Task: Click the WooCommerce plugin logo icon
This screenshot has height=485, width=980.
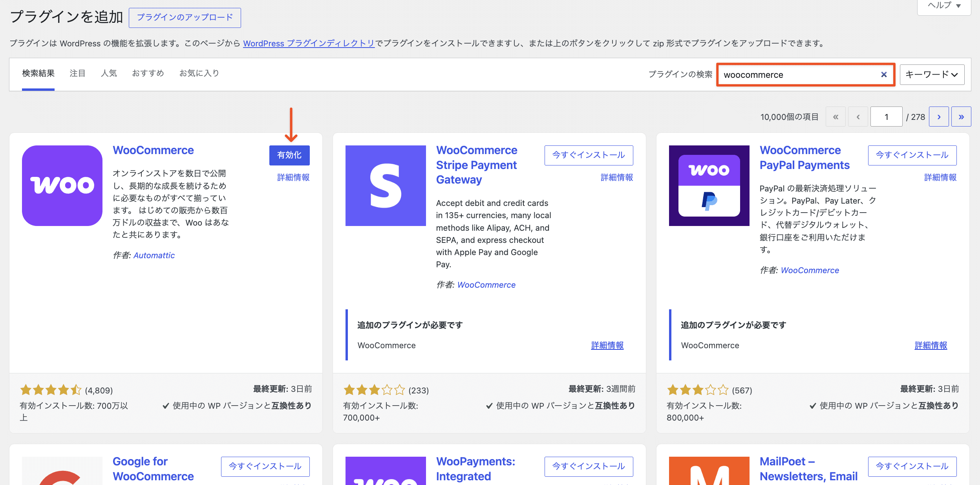Action: (62, 186)
